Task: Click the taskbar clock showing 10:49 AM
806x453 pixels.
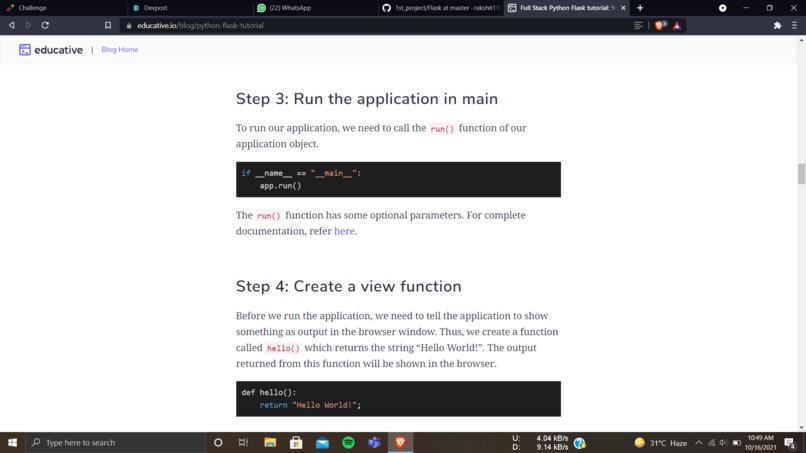Action: pyautogui.click(x=760, y=443)
